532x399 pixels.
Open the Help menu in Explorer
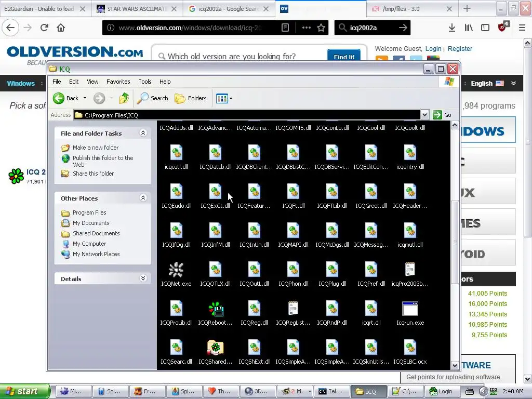click(x=165, y=82)
